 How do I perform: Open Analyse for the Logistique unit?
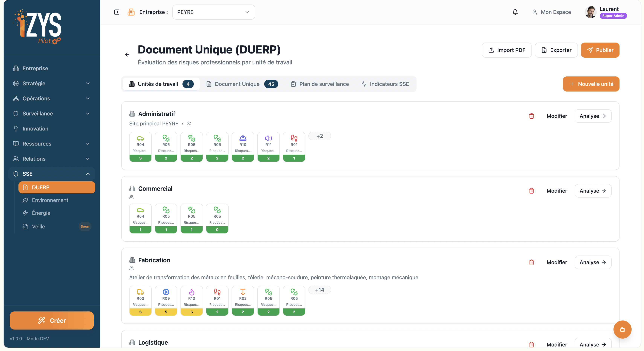point(593,344)
